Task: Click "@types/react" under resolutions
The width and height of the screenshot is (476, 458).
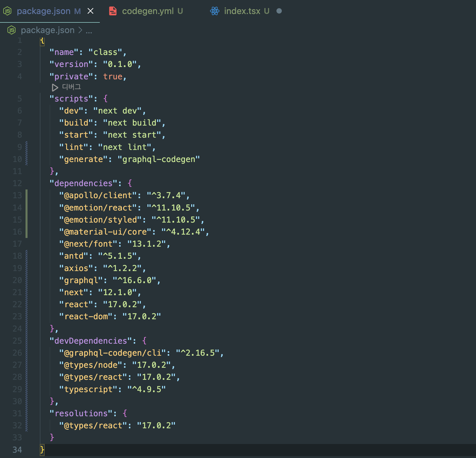Action: click(x=93, y=425)
